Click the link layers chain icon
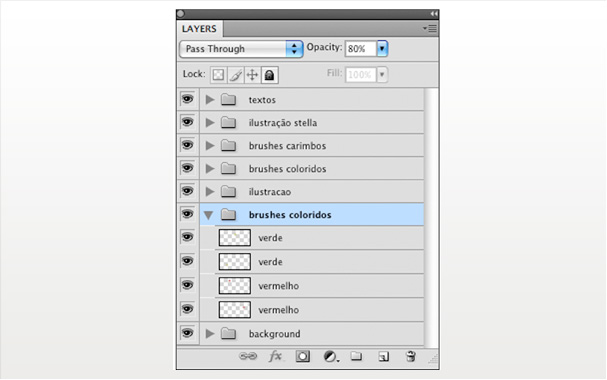This screenshot has width=607, height=380. pyautogui.click(x=248, y=356)
